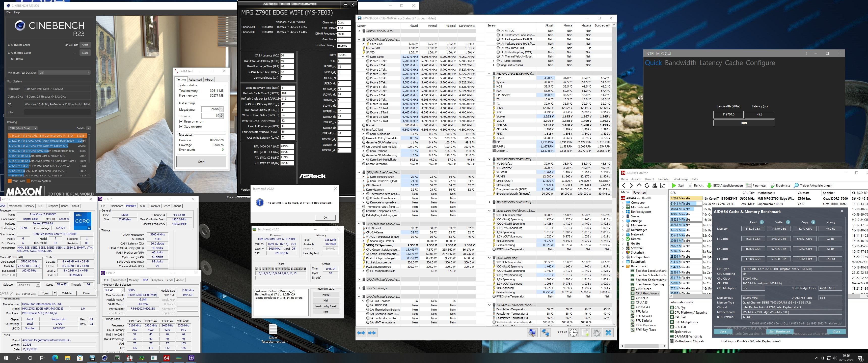Click AIDA64 user manager person icon
Image resolution: width=868 pixels, height=363 pixels.
tap(655, 186)
